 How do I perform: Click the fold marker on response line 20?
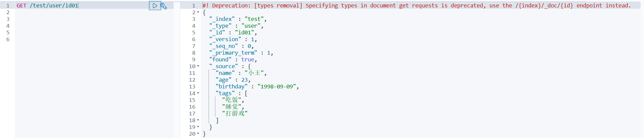(x=198, y=134)
